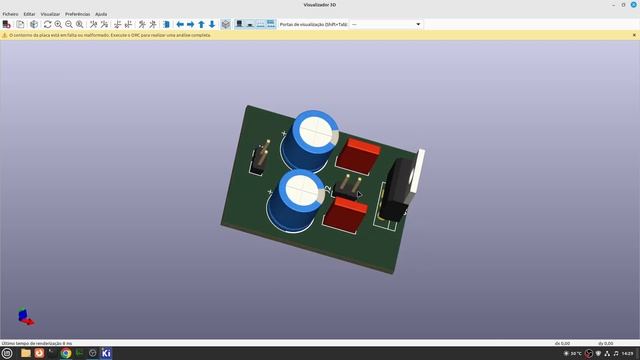
Task: Switch to Chrome in the taskbar
Action: pyautogui.click(x=66, y=353)
